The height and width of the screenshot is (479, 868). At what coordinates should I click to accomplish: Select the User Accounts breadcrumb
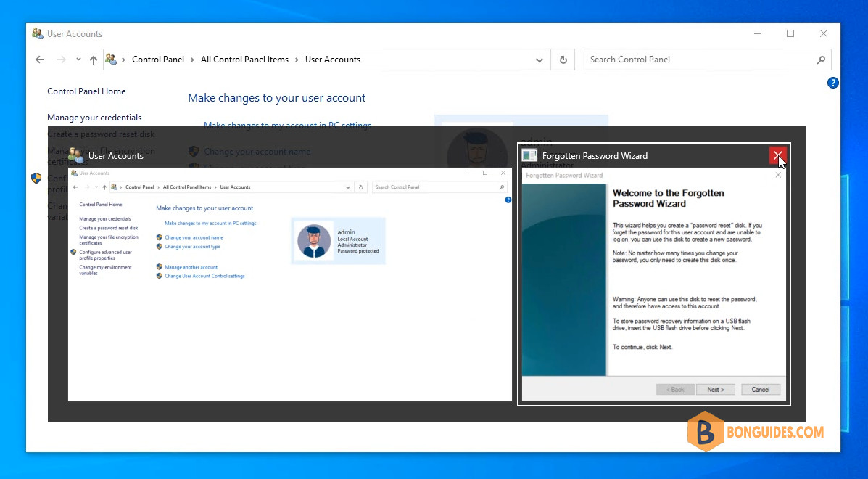click(x=333, y=60)
